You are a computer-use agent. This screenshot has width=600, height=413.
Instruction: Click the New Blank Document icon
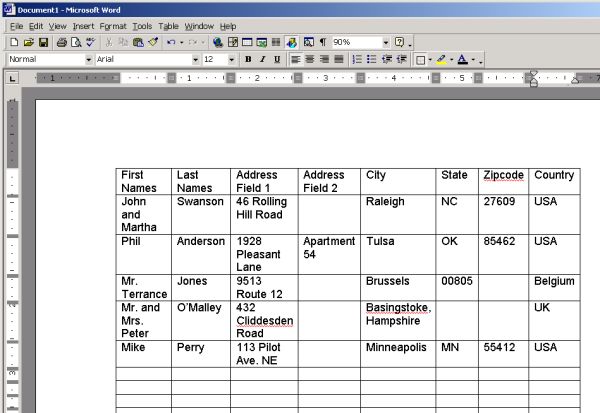(x=15, y=43)
